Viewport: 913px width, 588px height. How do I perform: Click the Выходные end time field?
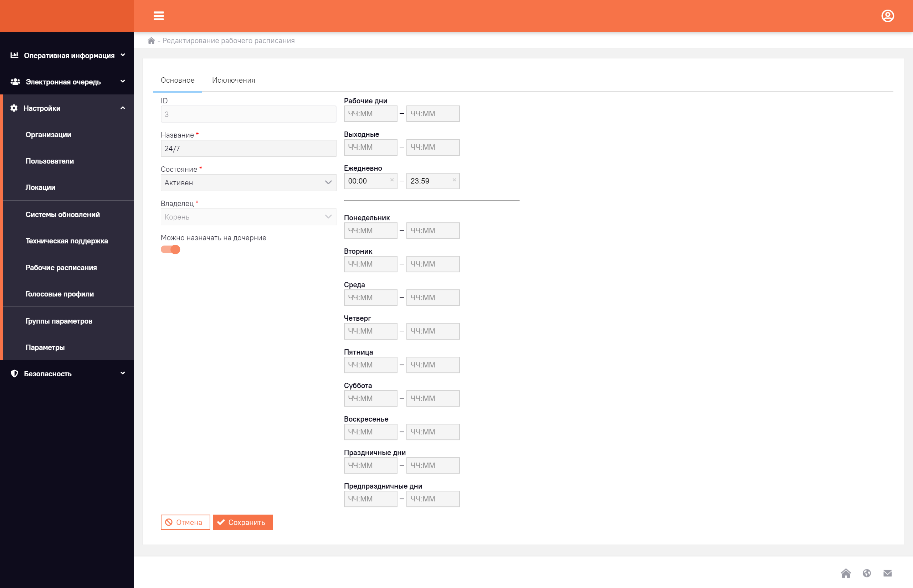click(x=433, y=148)
